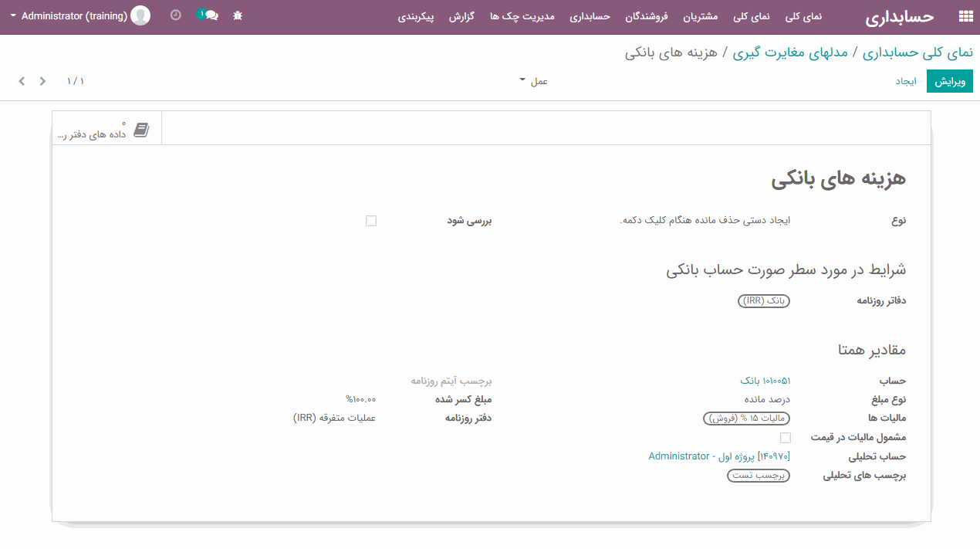Open the apps grid menu icon
980x549 pixels.
965,16
